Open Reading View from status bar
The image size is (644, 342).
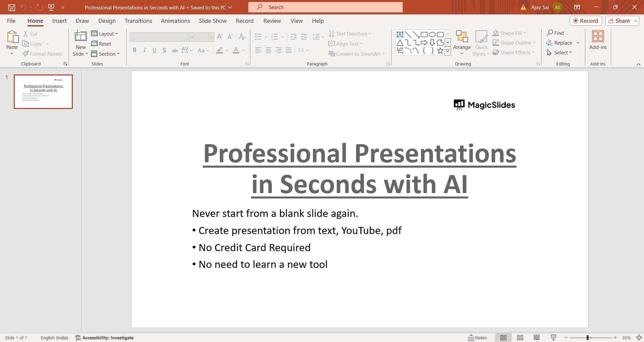[537, 338]
